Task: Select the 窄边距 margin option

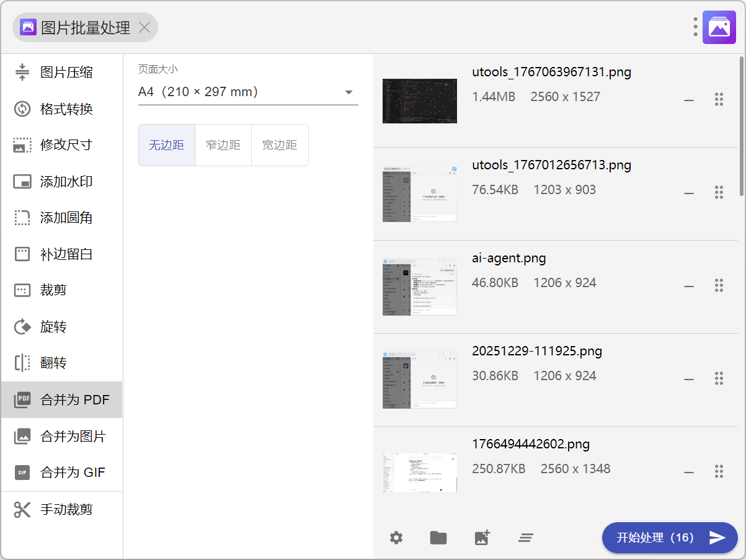Action: point(223,145)
